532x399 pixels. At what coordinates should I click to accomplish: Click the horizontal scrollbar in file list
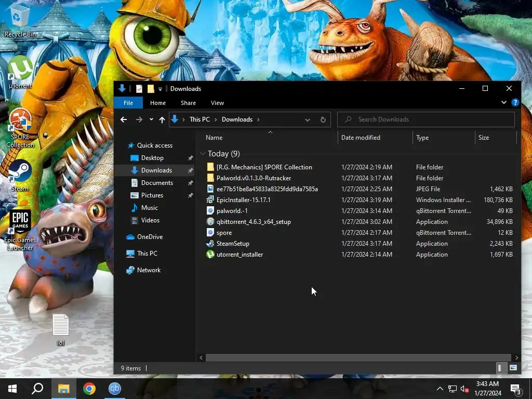(x=358, y=357)
